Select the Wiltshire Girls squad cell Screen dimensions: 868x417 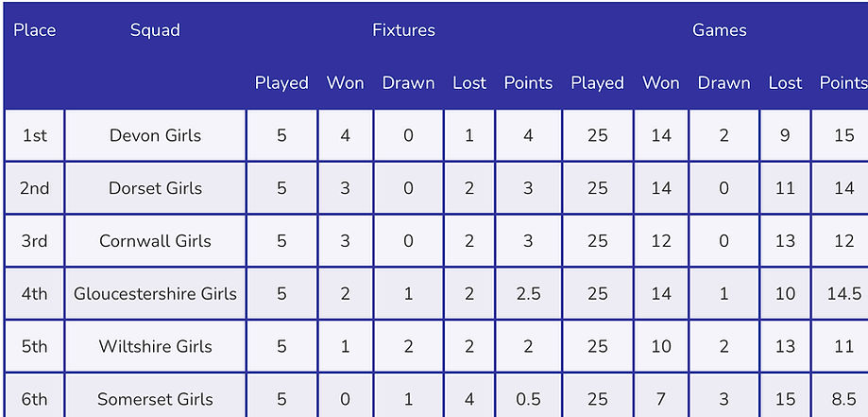(x=156, y=346)
